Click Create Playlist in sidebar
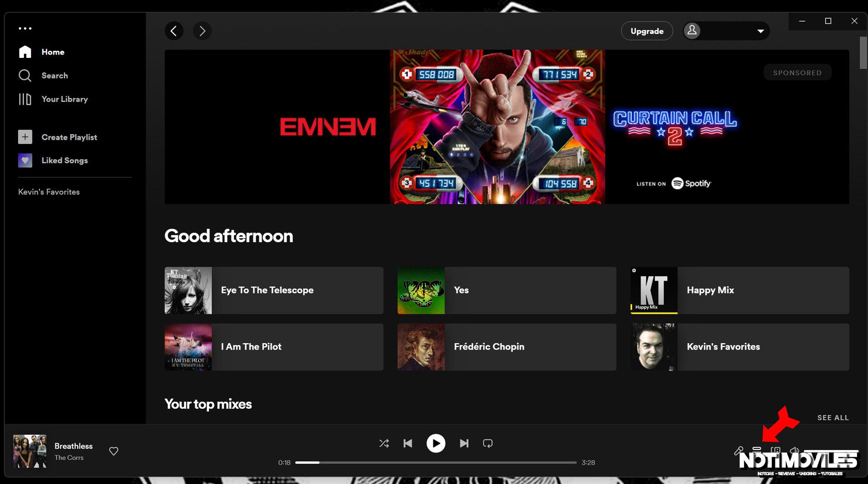This screenshot has width=868, height=484. (x=69, y=137)
